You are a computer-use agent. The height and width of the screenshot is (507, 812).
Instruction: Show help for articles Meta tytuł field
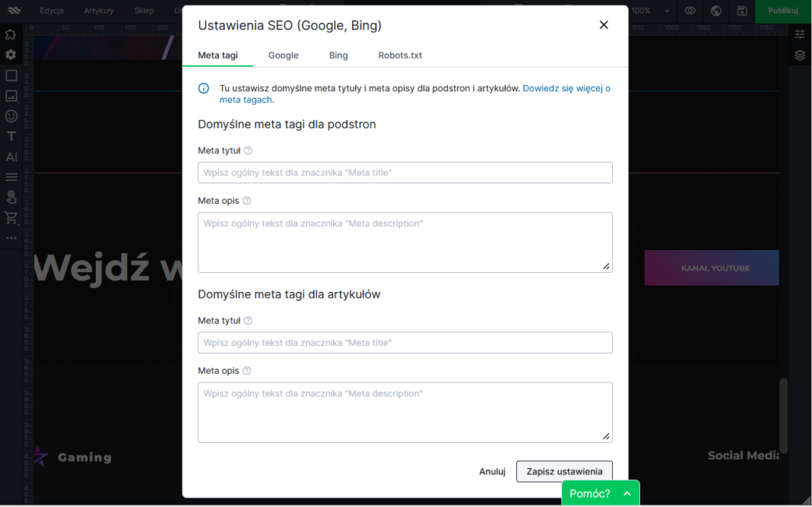point(248,321)
